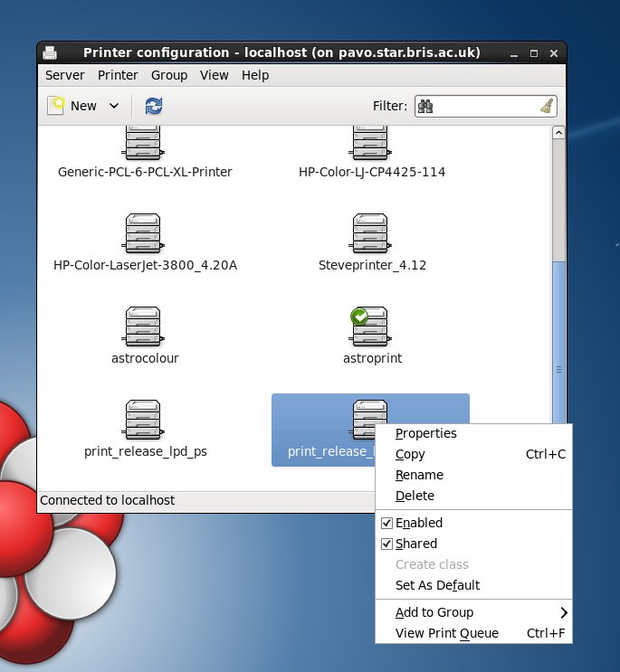Image resolution: width=620 pixels, height=672 pixels.
Task: Select the astrocolour printer icon
Action: (145, 327)
